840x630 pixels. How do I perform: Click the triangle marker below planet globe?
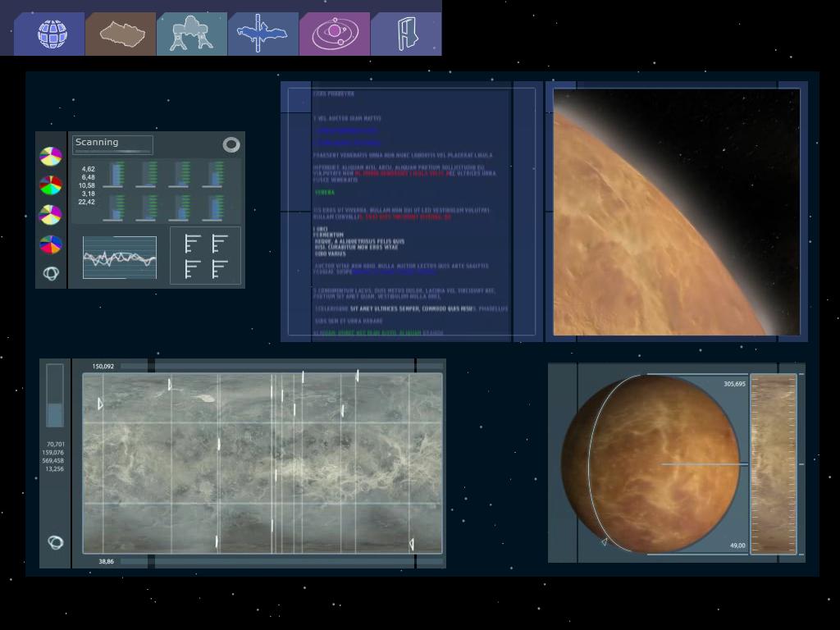605,542
